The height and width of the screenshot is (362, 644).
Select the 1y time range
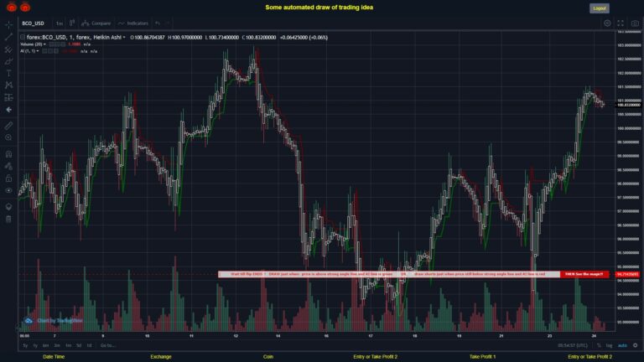[x=35, y=345]
